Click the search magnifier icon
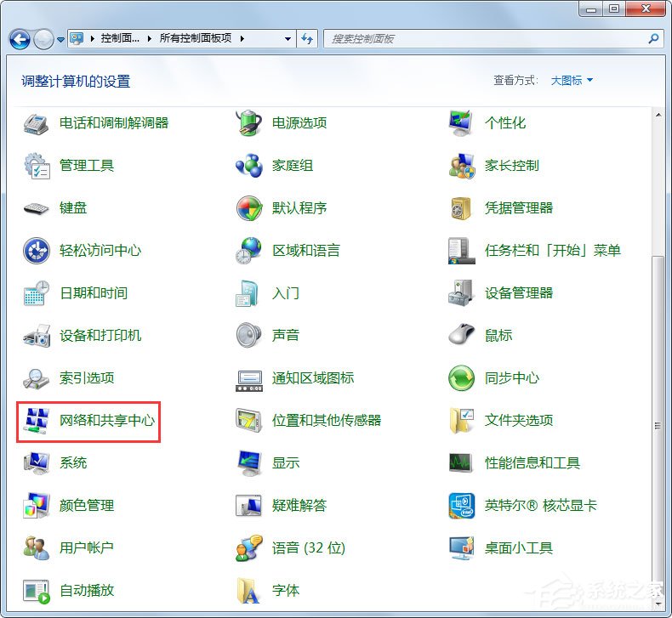This screenshot has width=672, height=618. pos(653,39)
